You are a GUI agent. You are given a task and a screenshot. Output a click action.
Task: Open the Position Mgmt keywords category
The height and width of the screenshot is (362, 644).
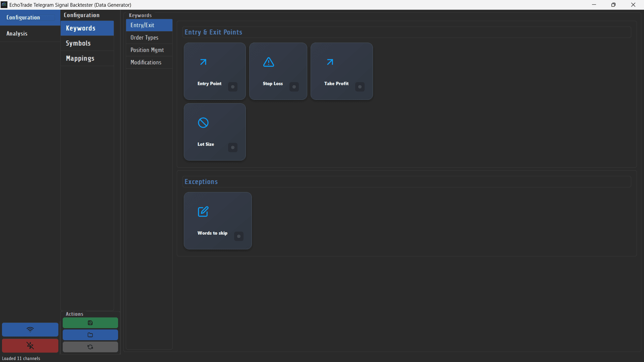pyautogui.click(x=149, y=50)
